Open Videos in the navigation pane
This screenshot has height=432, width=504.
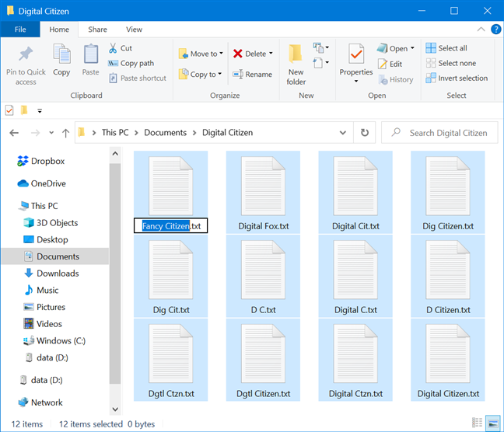[x=43, y=324]
